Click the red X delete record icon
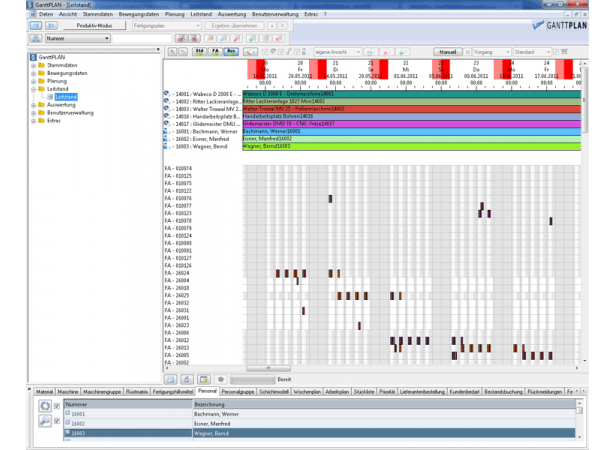Screen dimensions: 615x450 (278, 38)
